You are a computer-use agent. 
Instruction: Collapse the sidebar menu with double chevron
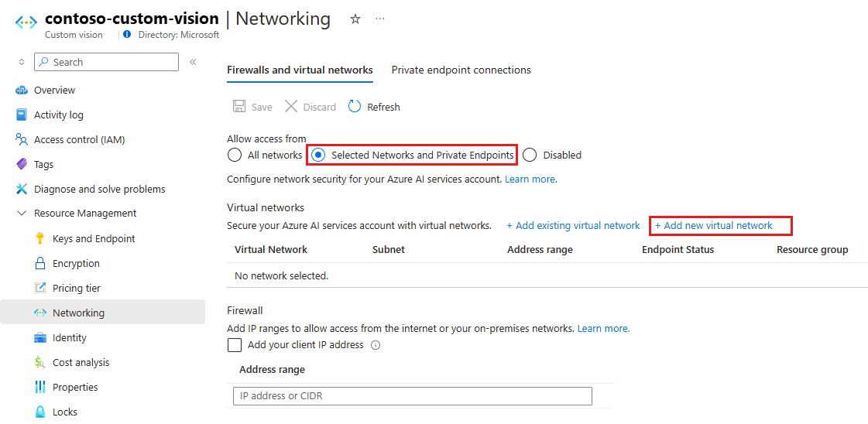tap(193, 62)
